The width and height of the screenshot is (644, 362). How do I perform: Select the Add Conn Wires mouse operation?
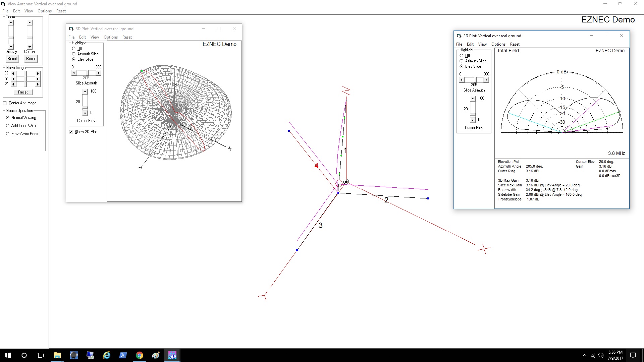point(8,126)
